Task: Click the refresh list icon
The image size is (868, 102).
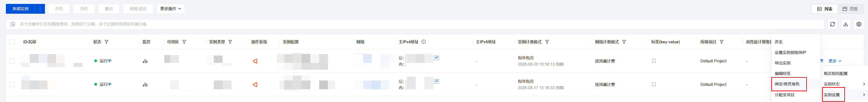Action: (x=832, y=24)
